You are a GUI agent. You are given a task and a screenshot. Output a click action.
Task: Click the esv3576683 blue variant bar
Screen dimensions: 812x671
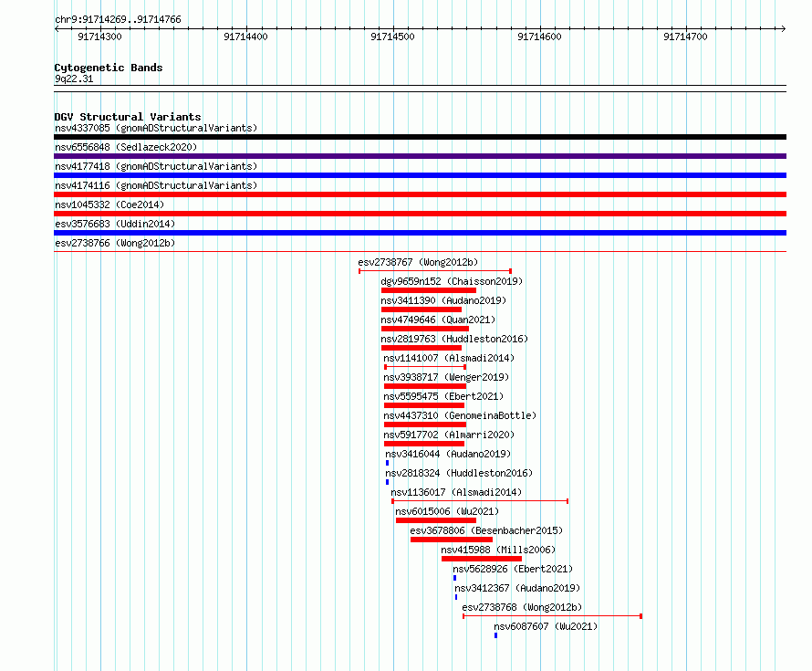point(420,233)
